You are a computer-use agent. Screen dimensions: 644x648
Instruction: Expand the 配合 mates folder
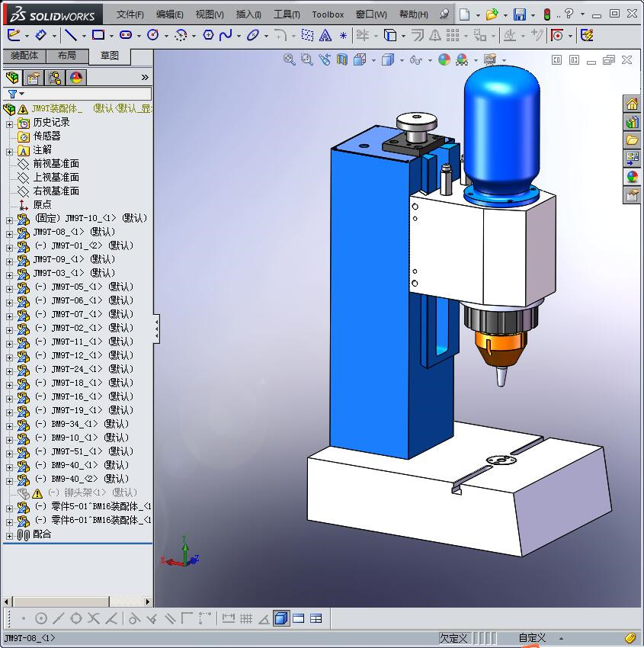(x=9, y=536)
